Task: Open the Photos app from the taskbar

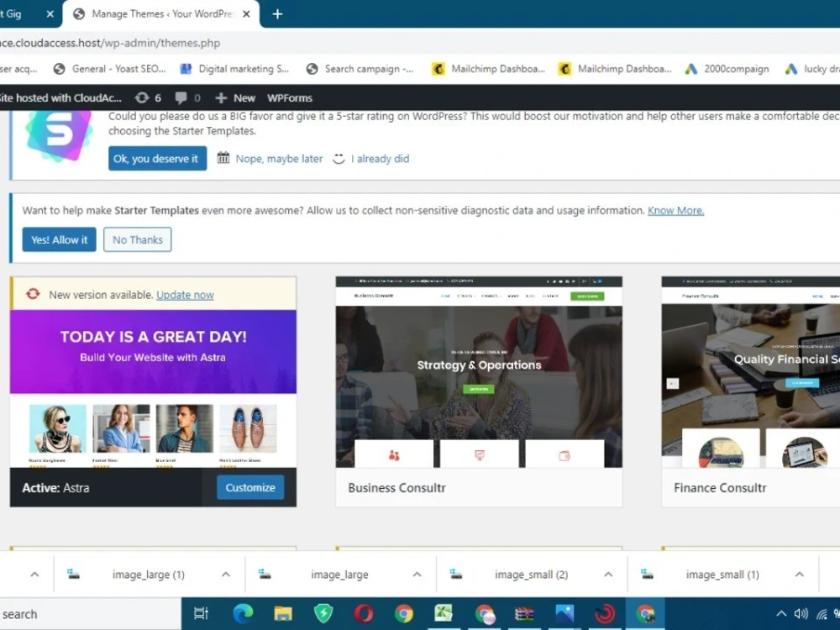Action: point(564,613)
